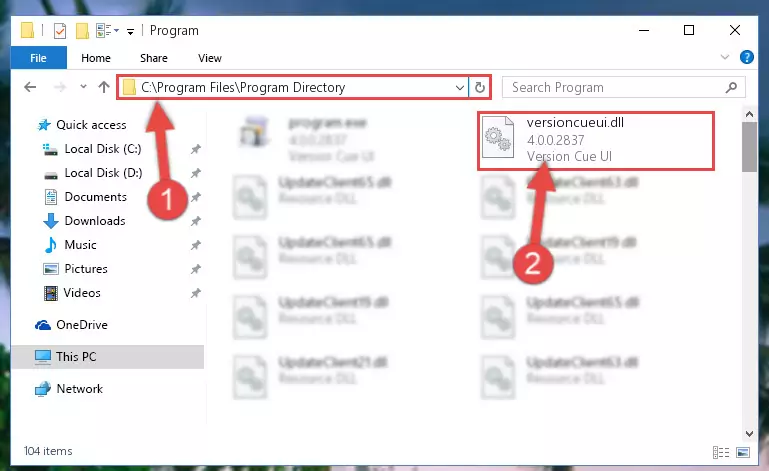769x471 pixels.
Task: Click the vertical scrollbar down arrow
Action: [749, 434]
